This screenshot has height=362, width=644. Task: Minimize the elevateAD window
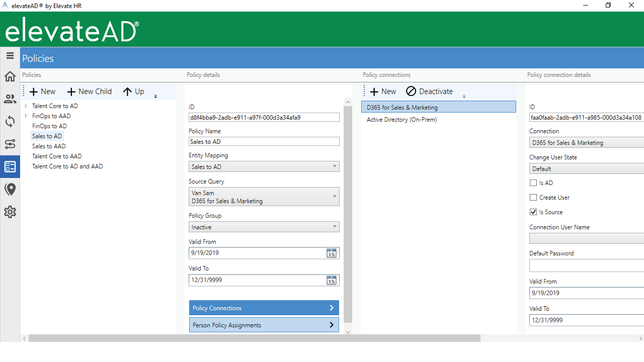point(585,6)
